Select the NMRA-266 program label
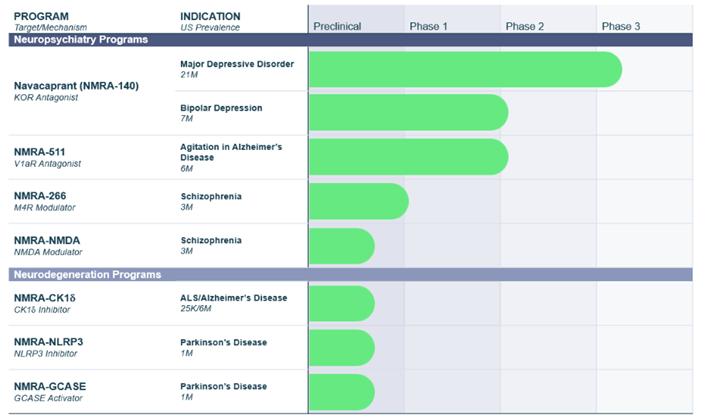Viewport: 705px width, 418px height. tap(40, 196)
